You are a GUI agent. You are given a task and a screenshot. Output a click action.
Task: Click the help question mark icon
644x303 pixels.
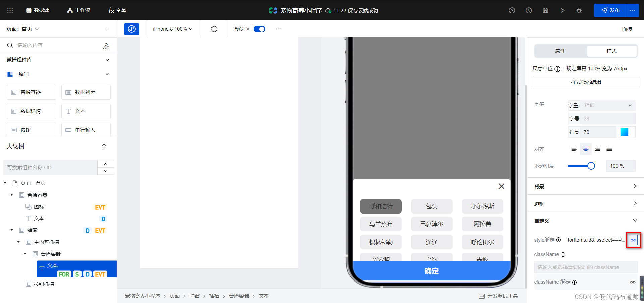[x=512, y=10]
